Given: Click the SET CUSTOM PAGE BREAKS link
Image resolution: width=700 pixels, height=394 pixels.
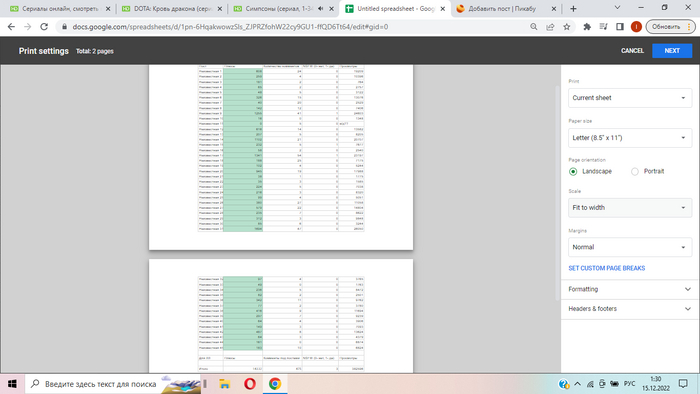Looking at the screenshot, I should (607, 268).
